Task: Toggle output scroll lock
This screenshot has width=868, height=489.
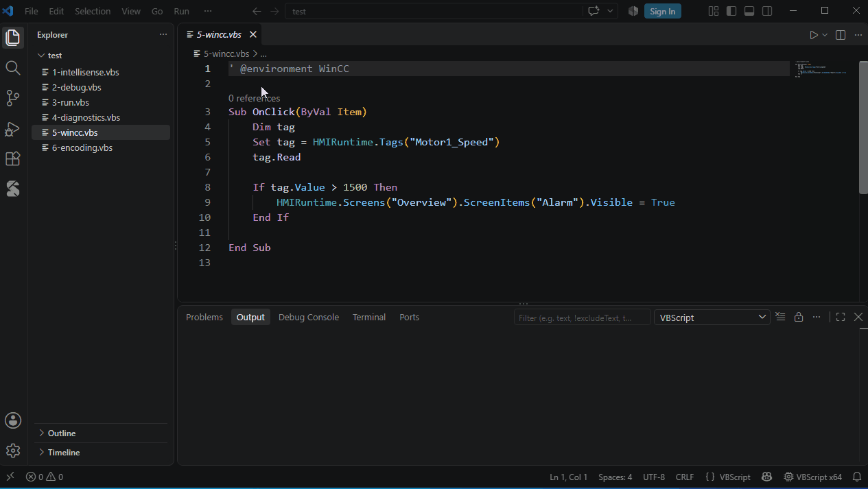Action: point(799,317)
